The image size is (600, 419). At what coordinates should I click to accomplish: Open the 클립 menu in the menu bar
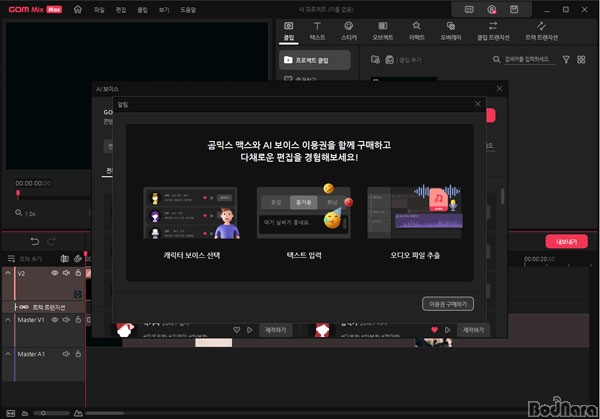coord(142,10)
